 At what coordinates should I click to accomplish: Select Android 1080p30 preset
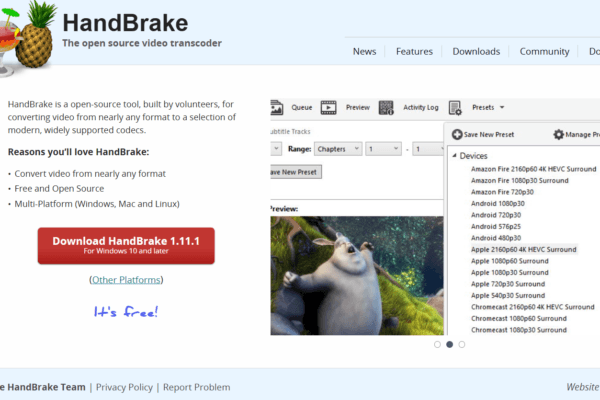click(x=497, y=203)
